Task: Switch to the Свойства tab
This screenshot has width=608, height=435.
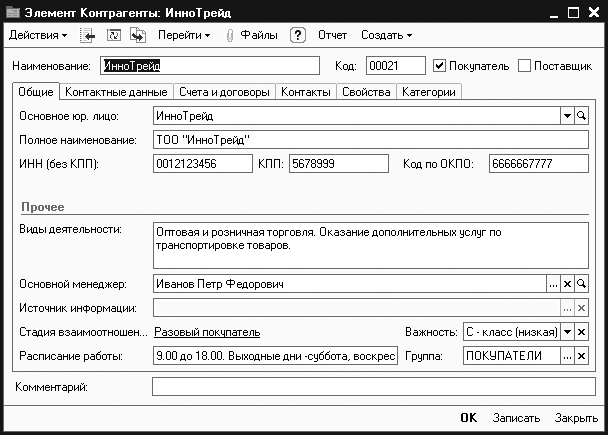Action: (x=366, y=92)
